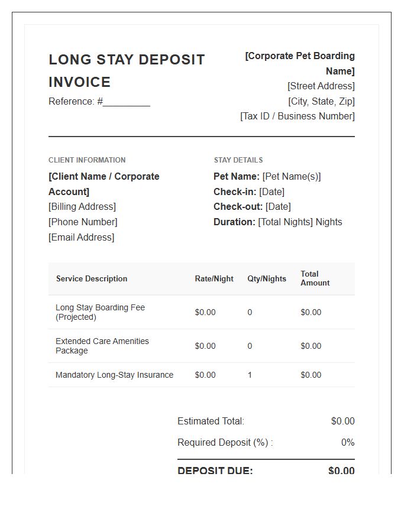Click quantity 1 for Mandatory Long-Stay Insurance
The height and width of the screenshot is (532, 414).
coord(250,375)
